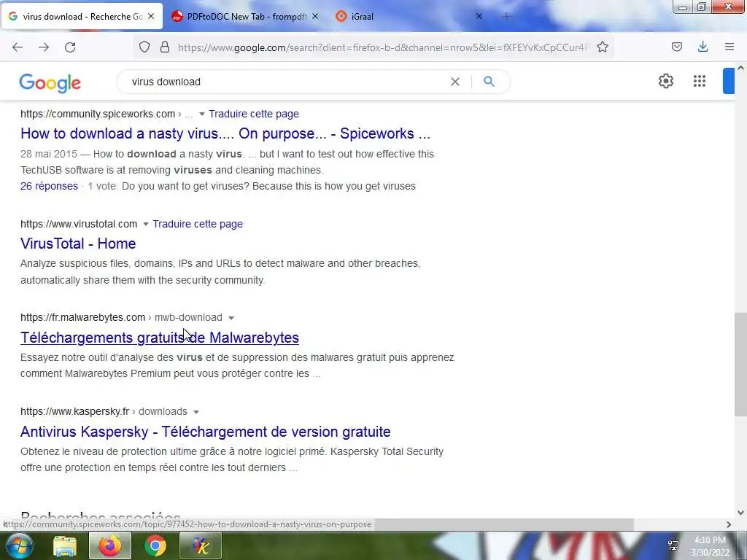Open Google settings gear
The image size is (747, 560).
pos(666,81)
